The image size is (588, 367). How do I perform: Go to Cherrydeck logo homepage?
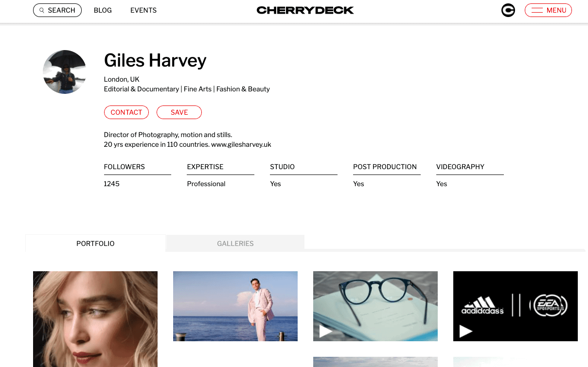pyautogui.click(x=305, y=10)
